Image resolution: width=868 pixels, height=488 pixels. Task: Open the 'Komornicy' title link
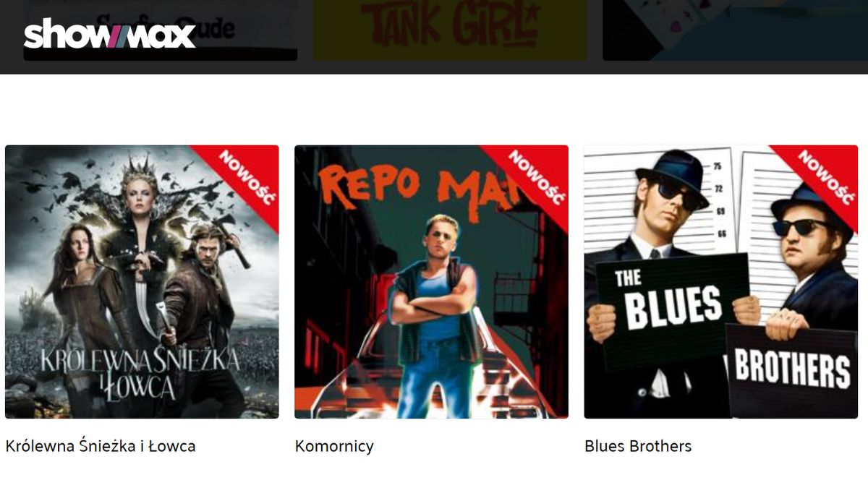click(x=334, y=446)
